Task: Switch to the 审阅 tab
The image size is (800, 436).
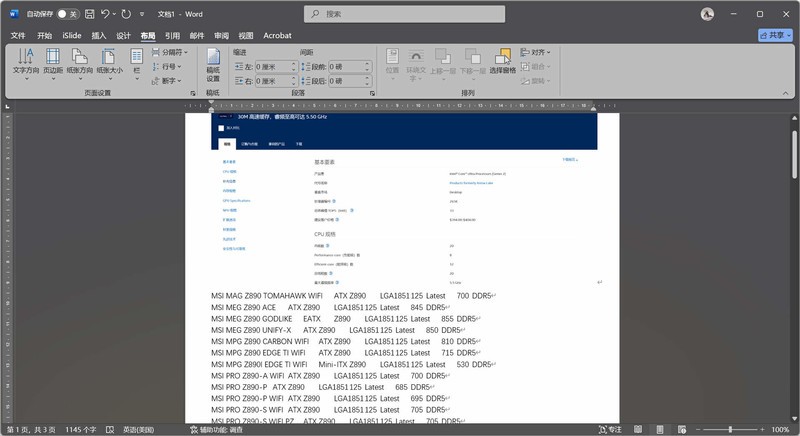Action: coord(221,36)
